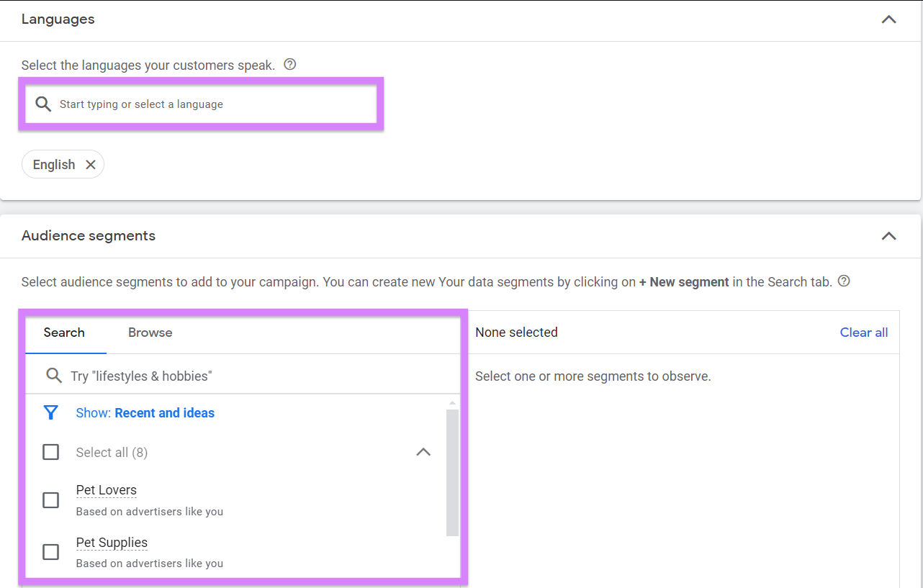Image resolution: width=923 pixels, height=588 pixels.
Task: Click the segment list scrollbar thumb
Action: pos(452,473)
